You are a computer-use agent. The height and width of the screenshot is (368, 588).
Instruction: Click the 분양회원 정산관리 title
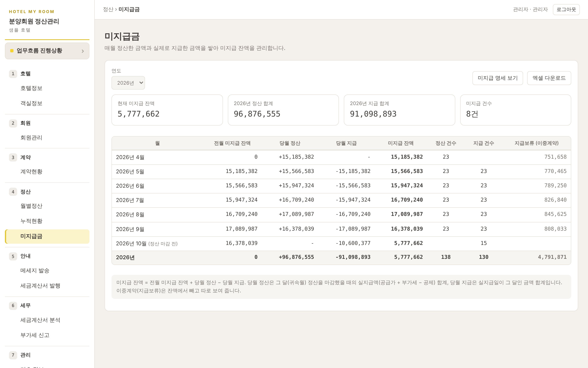(x=34, y=21)
